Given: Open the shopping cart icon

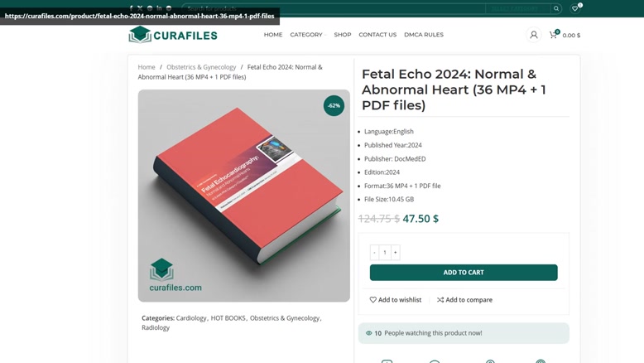Looking at the screenshot, I should point(553,35).
